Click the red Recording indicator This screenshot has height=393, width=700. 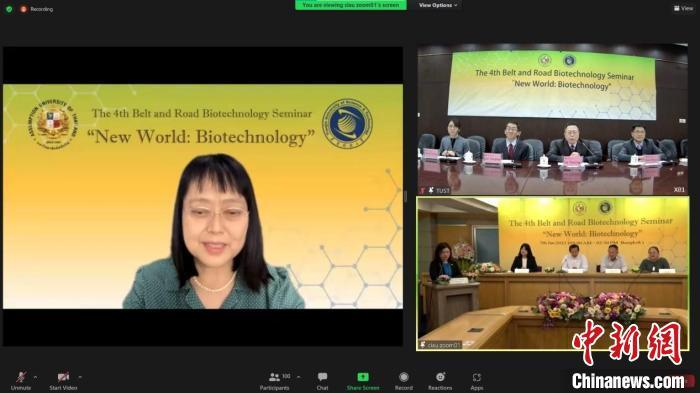pos(37,9)
